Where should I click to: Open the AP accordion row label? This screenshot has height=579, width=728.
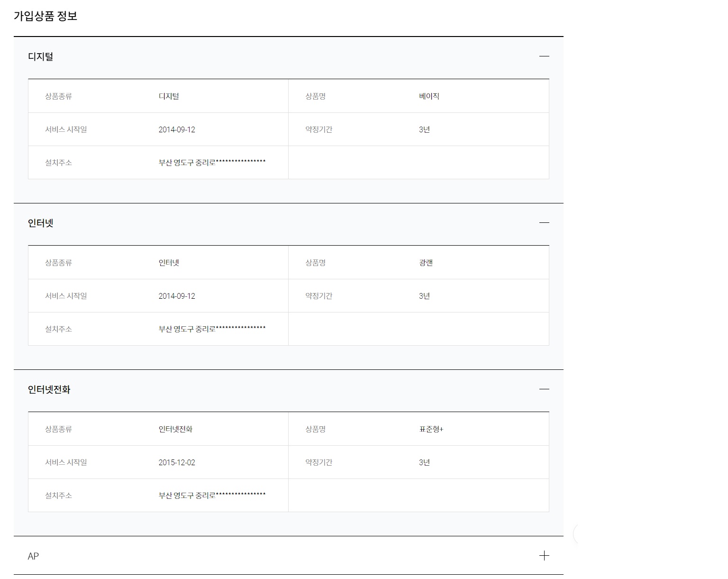click(x=33, y=556)
